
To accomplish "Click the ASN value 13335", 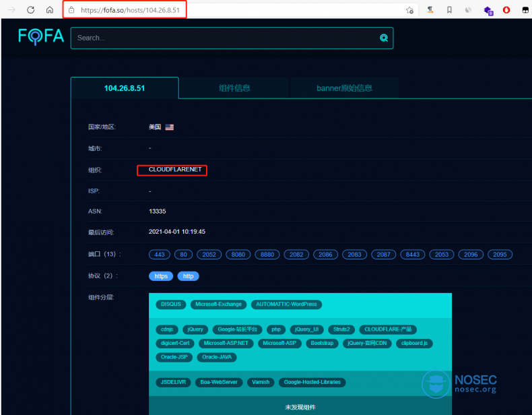I will tap(158, 212).
